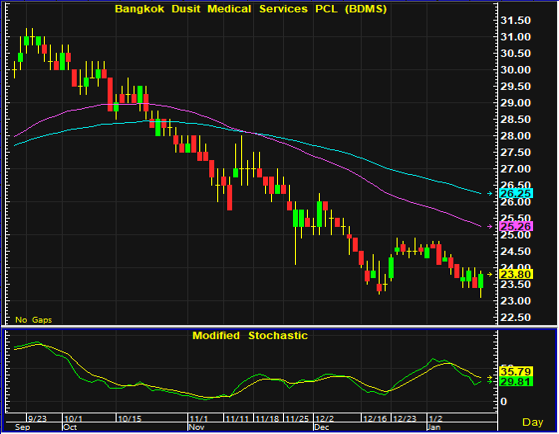
Task: Select the 10/1 date marker
Action: point(74,418)
